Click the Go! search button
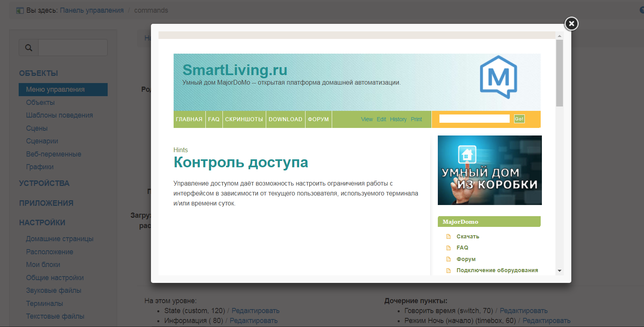Image resolution: width=644 pixels, height=327 pixels. (519, 119)
